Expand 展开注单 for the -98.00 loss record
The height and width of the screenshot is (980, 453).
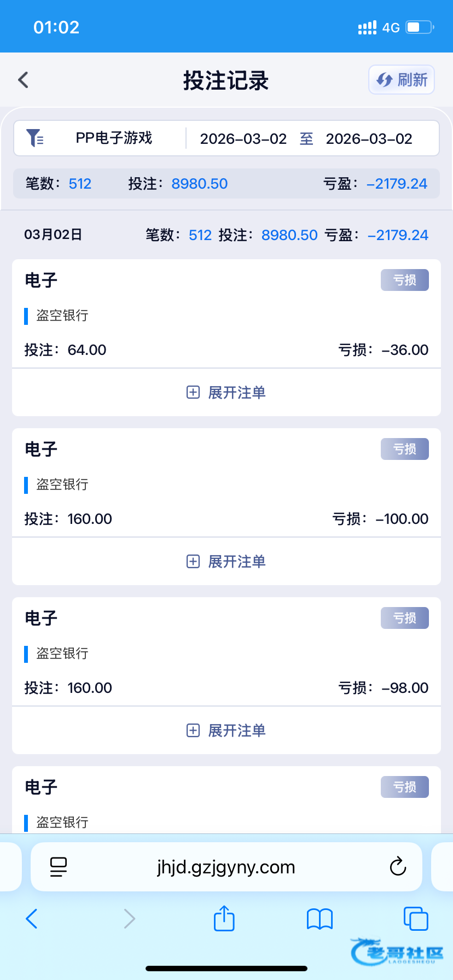point(226,731)
